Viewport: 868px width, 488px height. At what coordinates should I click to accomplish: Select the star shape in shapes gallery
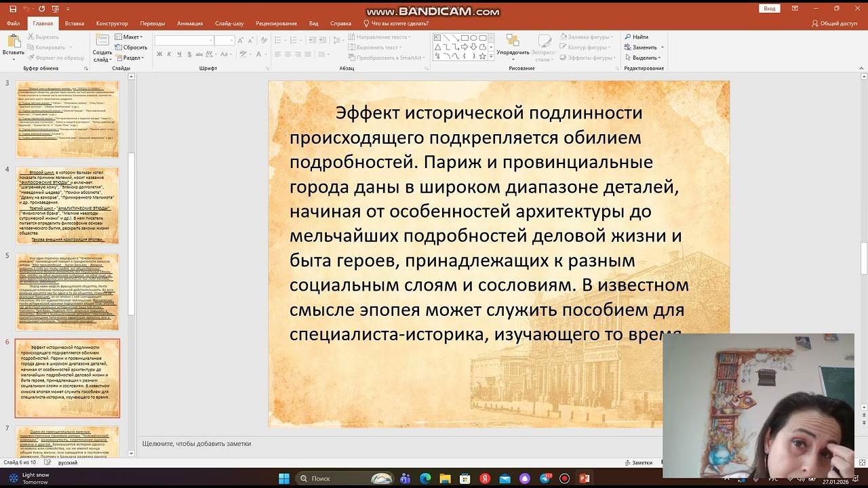[x=482, y=56]
